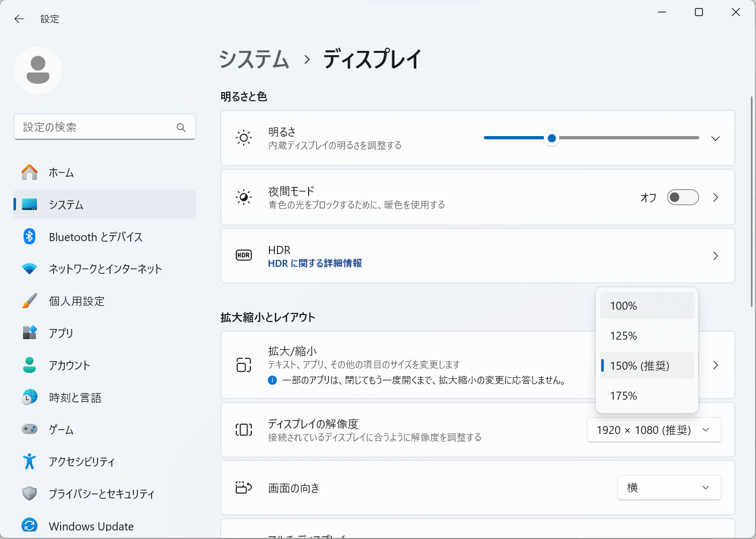Click the アプリ icon in sidebar
756x539 pixels.
[x=29, y=333]
